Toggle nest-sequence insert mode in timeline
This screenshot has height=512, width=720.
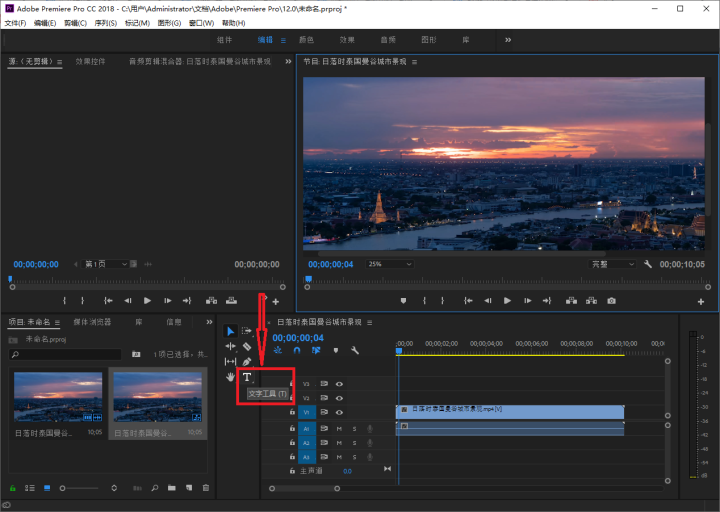(278, 350)
